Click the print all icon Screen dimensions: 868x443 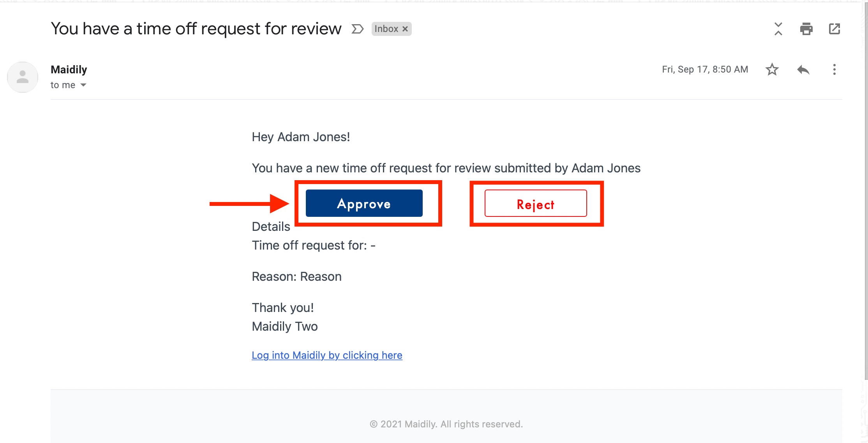(806, 29)
